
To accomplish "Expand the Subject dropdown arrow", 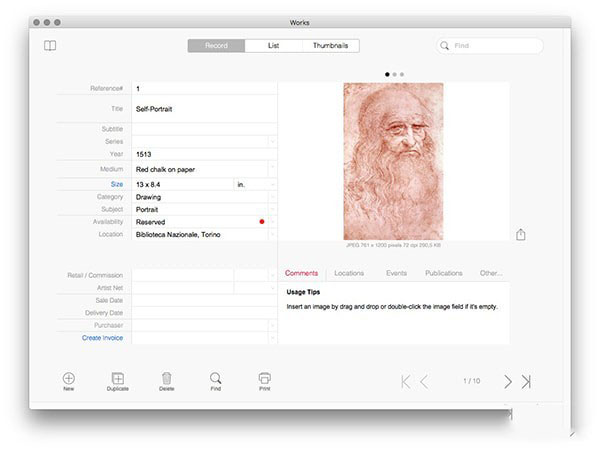I will coord(272,209).
